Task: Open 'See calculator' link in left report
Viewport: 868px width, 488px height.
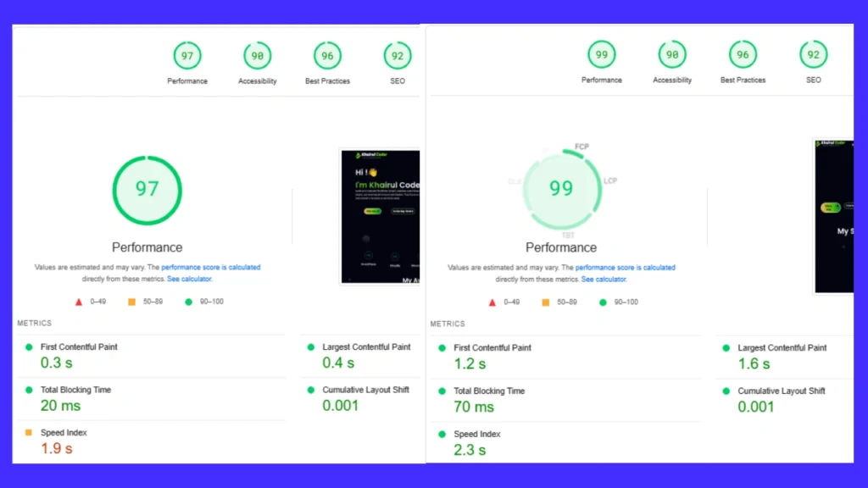Action: pyautogui.click(x=189, y=279)
